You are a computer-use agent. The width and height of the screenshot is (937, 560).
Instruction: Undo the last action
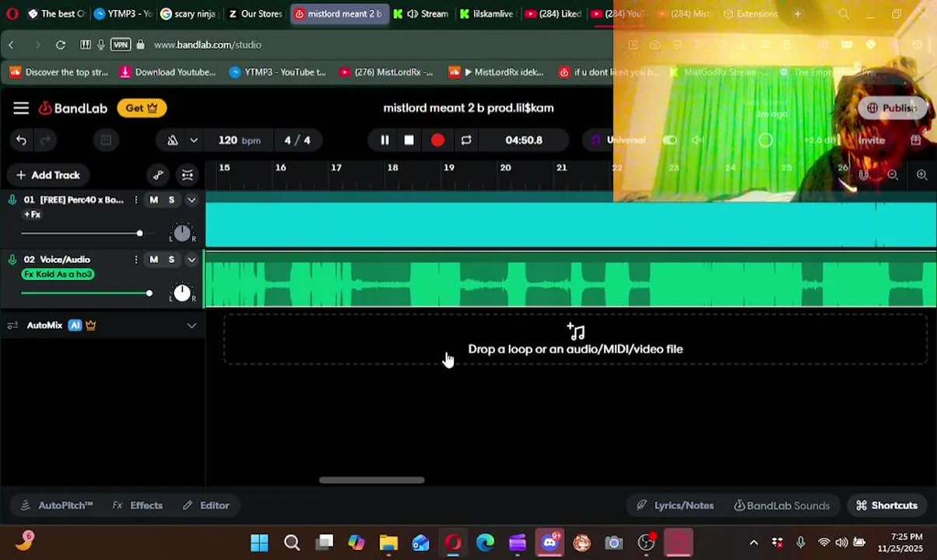[x=21, y=140]
